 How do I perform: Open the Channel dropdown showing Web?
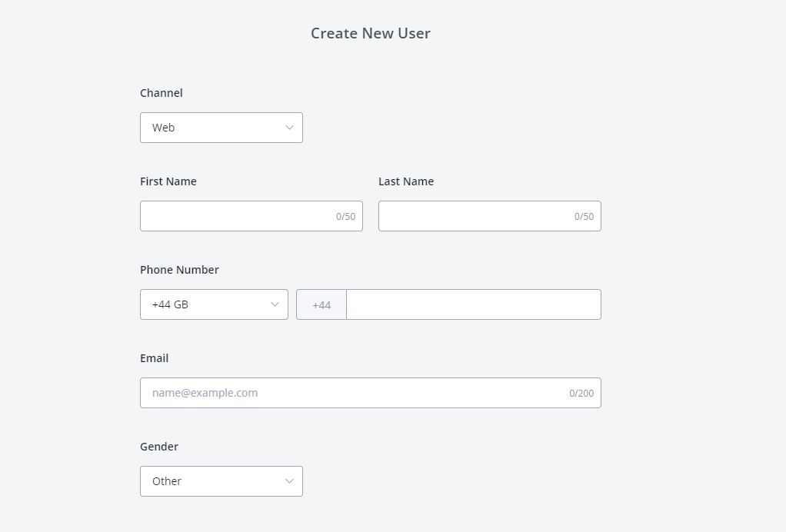[221, 128]
